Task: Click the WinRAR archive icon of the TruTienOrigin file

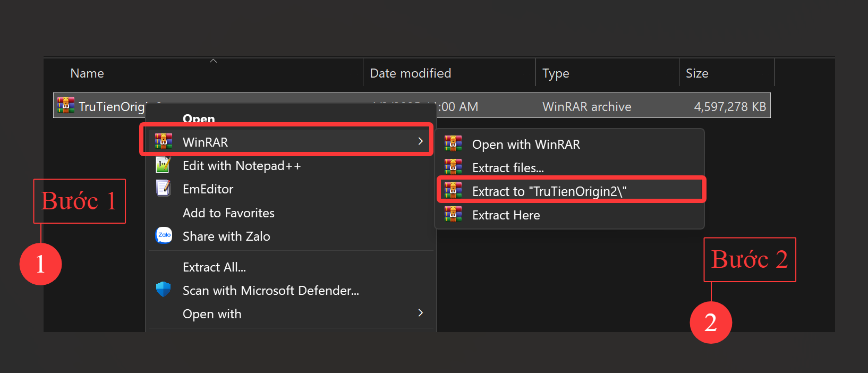Action: (x=66, y=105)
